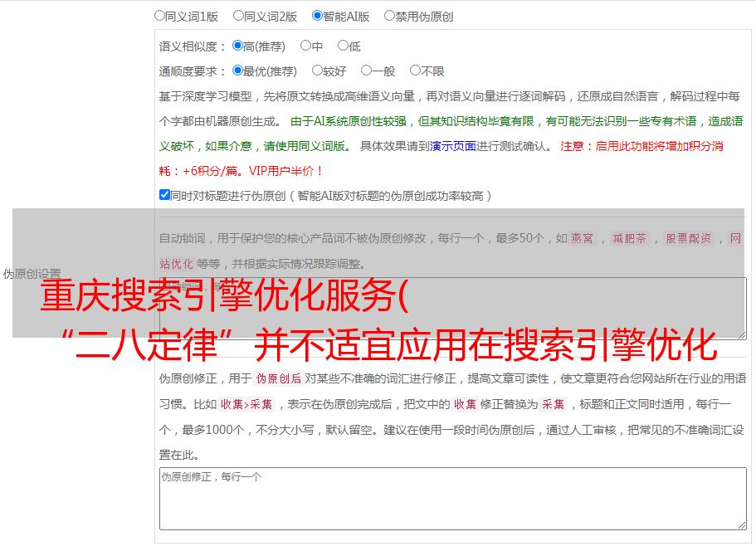Select the 同义词1版 radio option
The image size is (756, 546).
(x=159, y=16)
